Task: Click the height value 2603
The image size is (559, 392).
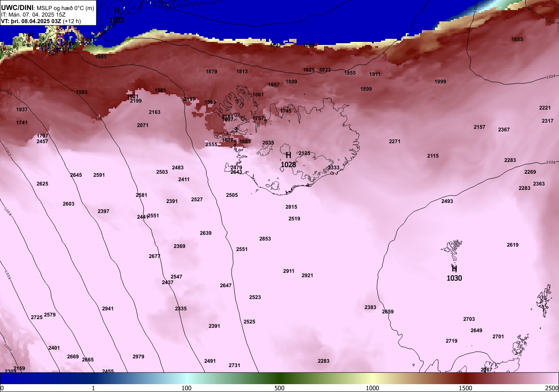Action: pos(69,204)
